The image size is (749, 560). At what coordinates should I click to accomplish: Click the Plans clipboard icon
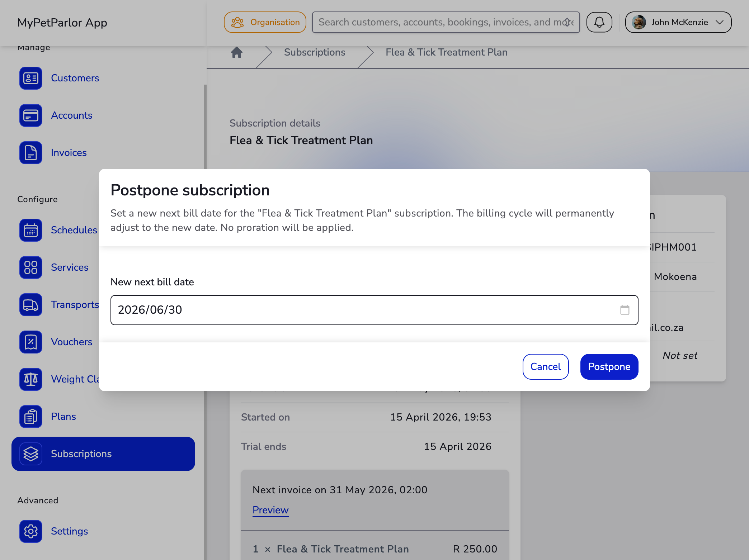pyautogui.click(x=31, y=417)
